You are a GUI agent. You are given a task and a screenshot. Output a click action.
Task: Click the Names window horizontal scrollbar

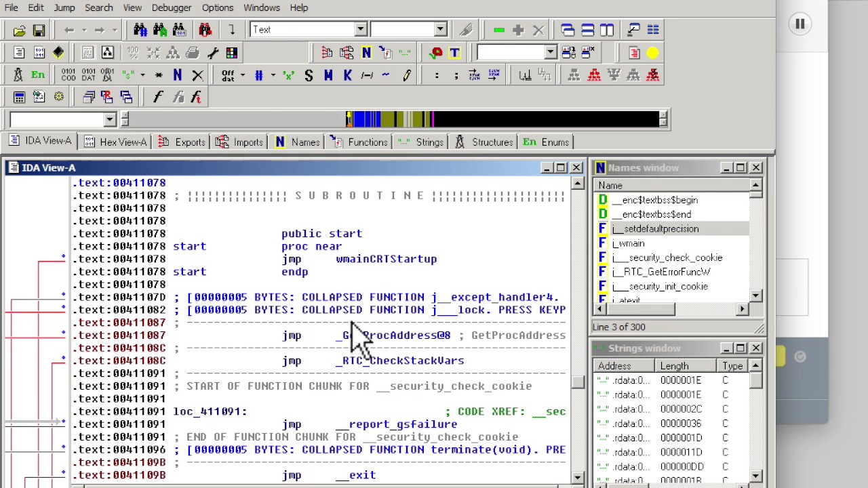click(x=670, y=309)
